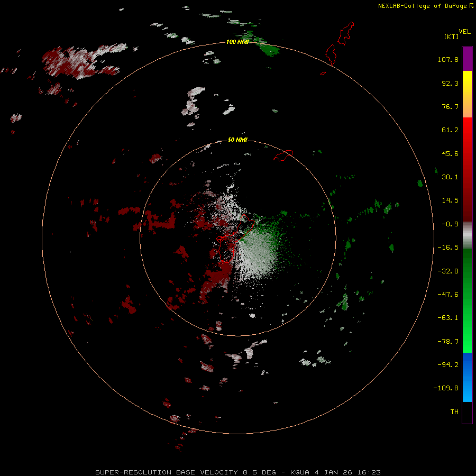Click the VEL legend title
Screen dimensions: 476x476
(464, 32)
